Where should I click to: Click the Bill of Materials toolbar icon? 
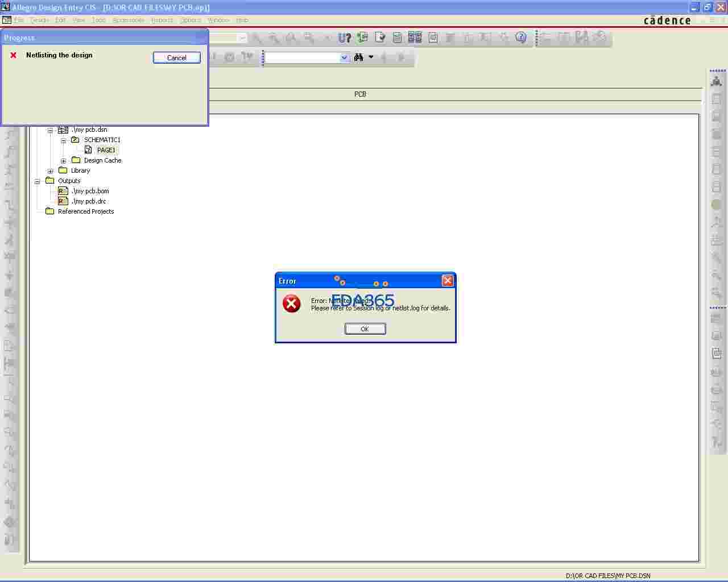pyautogui.click(x=433, y=38)
